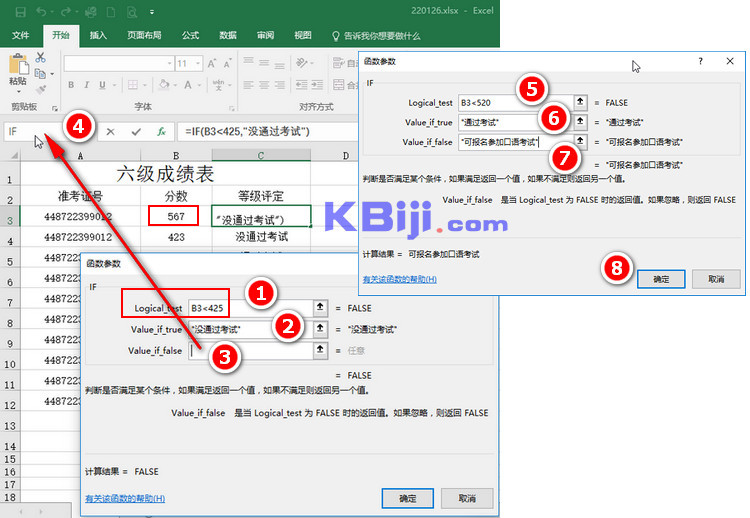Collapse dialog beside Value_if_true "通过考试" field

(580, 121)
